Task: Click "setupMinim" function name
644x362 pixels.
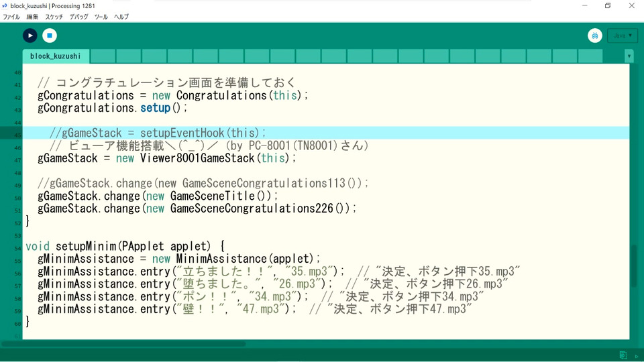Action: pyautogui.click(x=86, y=246)
